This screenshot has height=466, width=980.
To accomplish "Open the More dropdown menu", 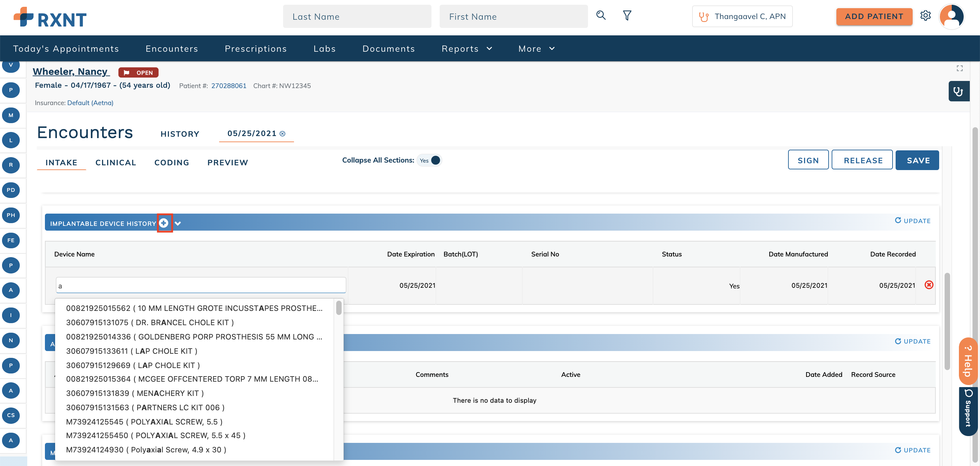I will (536, 49).
